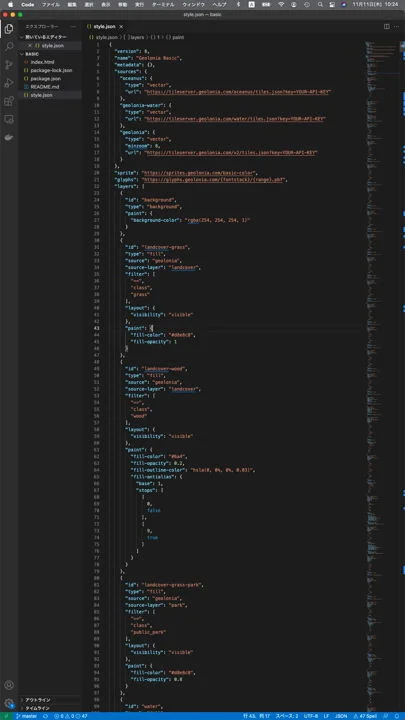
Task: Open index.html in Explorer
Action: 50,62
